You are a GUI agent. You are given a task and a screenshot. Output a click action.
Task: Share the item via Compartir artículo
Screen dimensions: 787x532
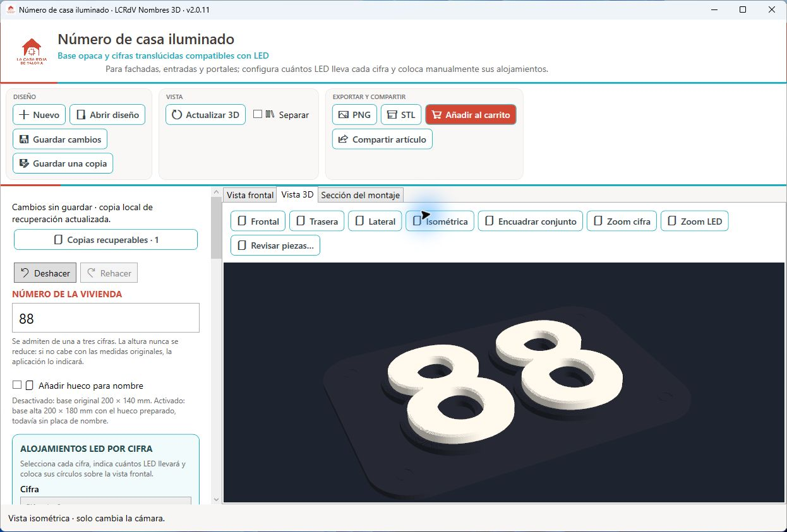(x=382, y=139)
